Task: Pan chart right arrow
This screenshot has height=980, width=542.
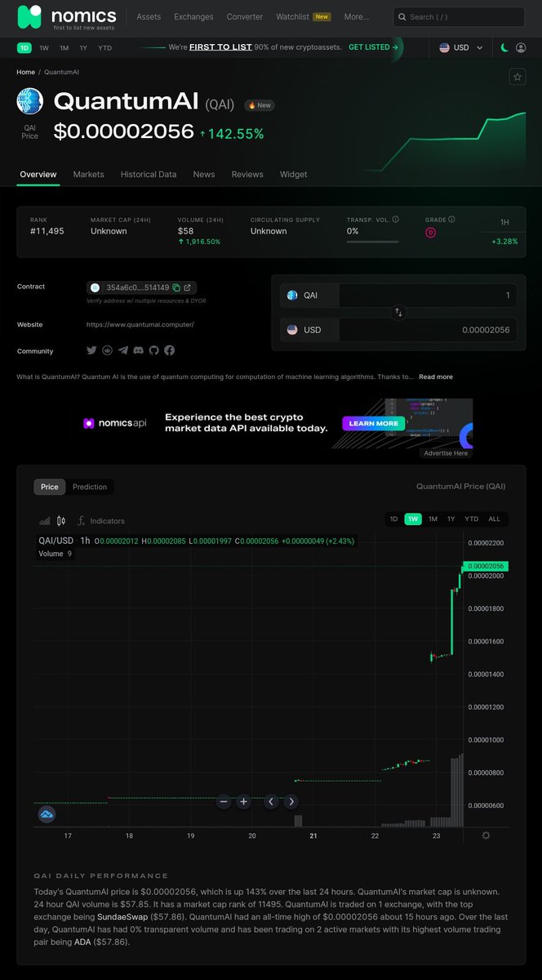Action: coord(291,802)
